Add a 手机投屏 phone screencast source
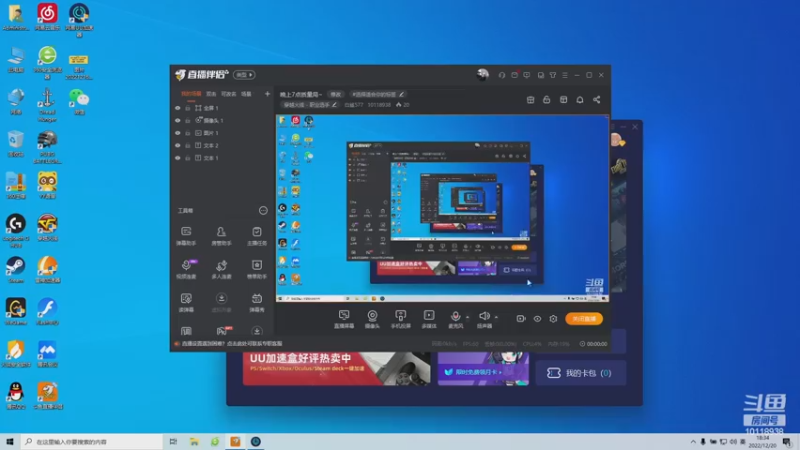Screen dimensions: 800x450 point(401,319)
